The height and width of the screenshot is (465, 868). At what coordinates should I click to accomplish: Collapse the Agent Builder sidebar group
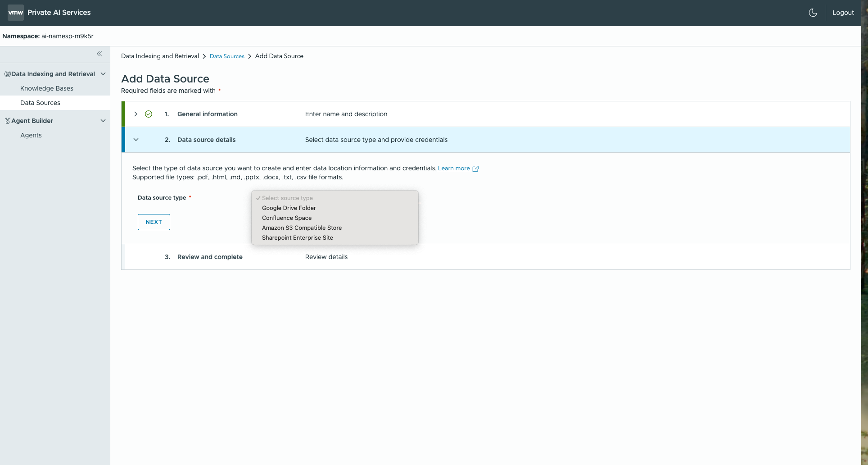coord(103,121)
